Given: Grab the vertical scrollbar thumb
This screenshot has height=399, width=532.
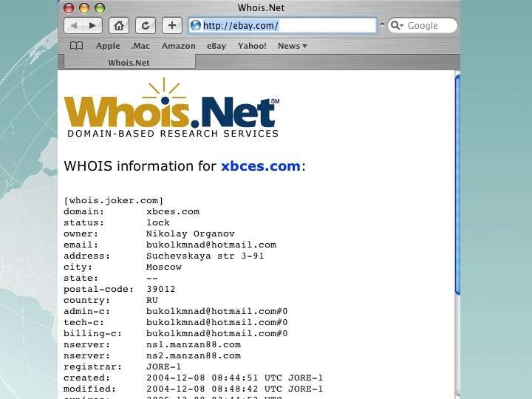Looking at the screenshot, I should coord(457,185).
